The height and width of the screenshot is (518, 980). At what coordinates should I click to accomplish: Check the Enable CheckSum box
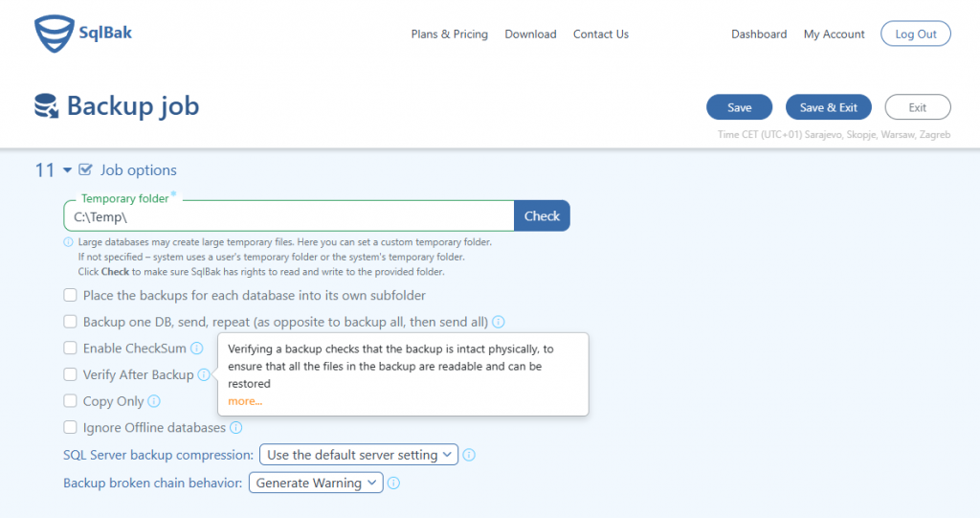click(x=70, y=348)
